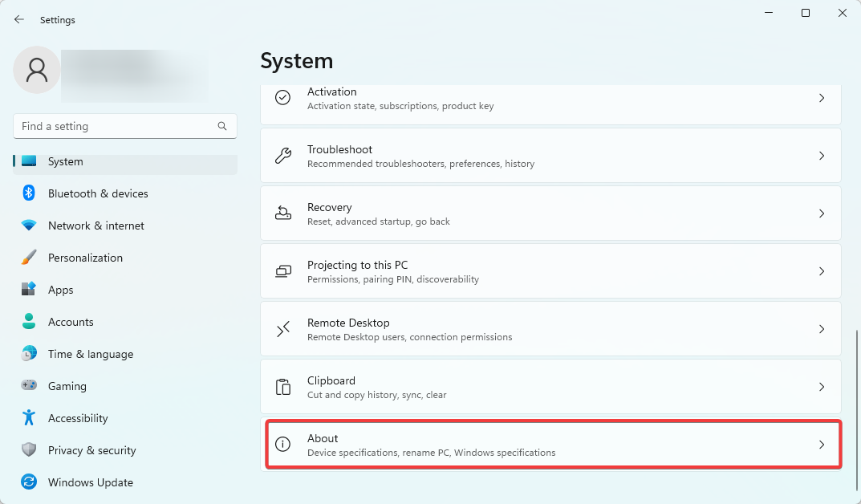This screenshot has height=504, width=861.
Task: Click the Clipboard icon
Action: [x=282, y=387]
